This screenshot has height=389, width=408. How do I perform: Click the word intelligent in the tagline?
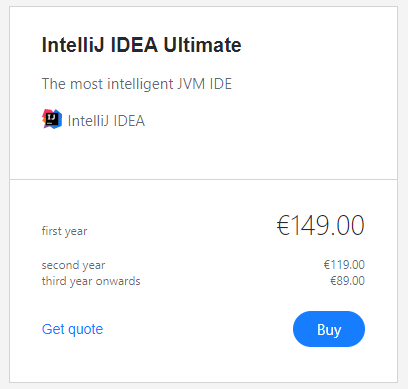click(140, 84)
